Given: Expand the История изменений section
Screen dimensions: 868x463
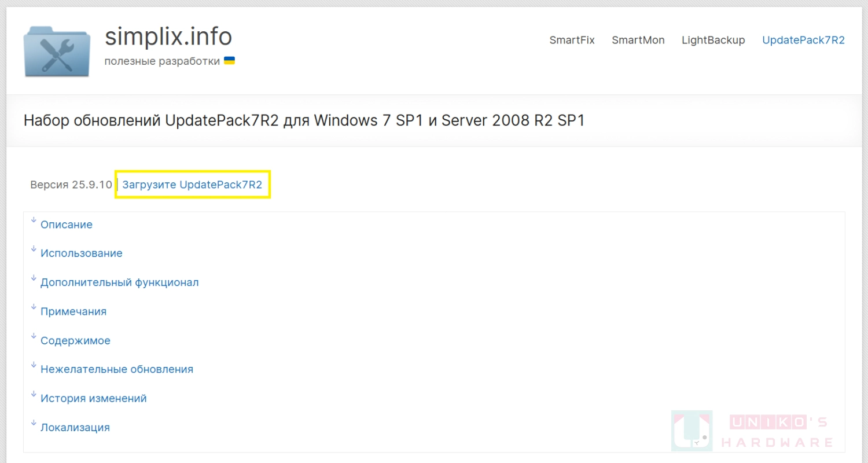Looking at the screenshot, I should pyautogui.click(x=94, y=398).
